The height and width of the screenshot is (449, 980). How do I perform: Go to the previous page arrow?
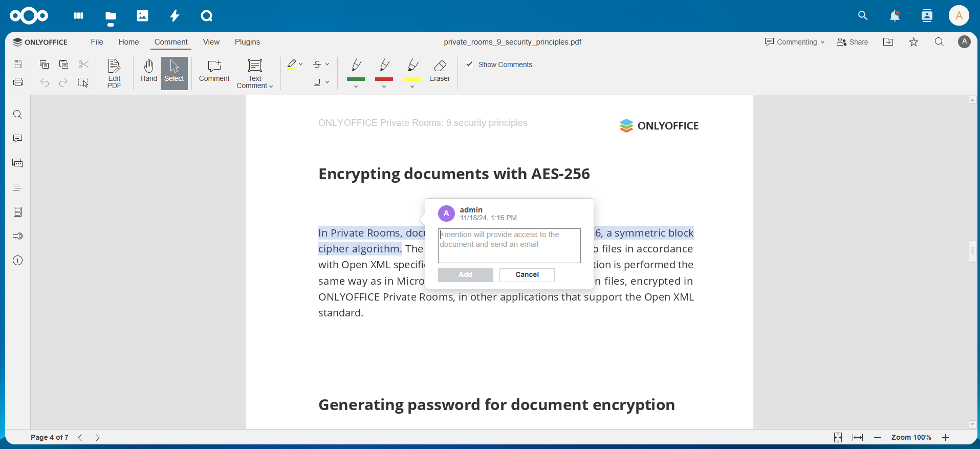click(x=80, y=438)
